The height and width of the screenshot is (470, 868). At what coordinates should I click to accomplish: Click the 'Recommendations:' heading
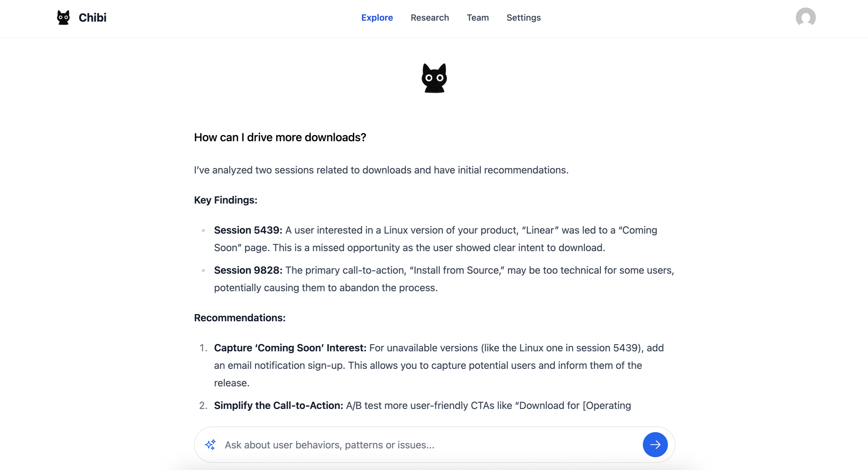point(240,318)
